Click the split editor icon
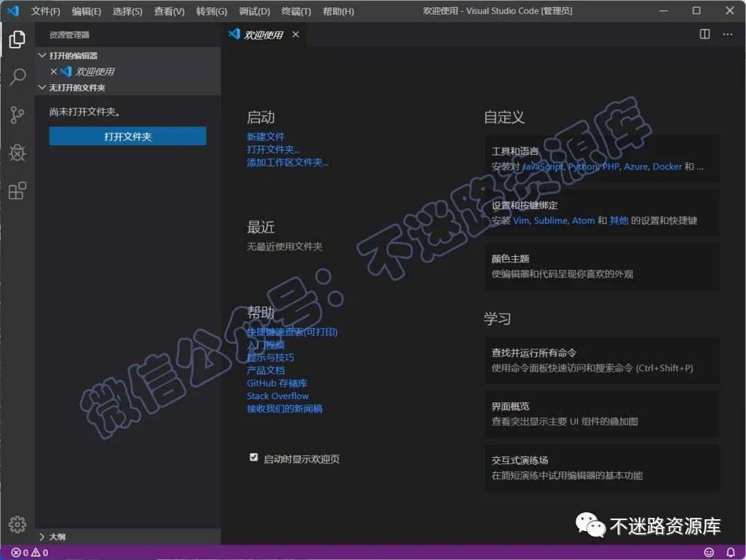Image resolution: width=746 pixels, height=560 pixels. click(x=705, y=34)
